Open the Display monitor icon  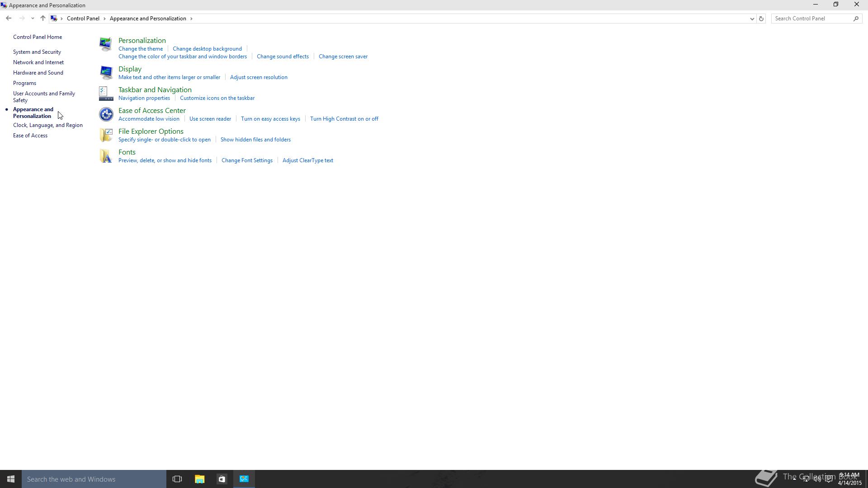[x=106, y=72]
